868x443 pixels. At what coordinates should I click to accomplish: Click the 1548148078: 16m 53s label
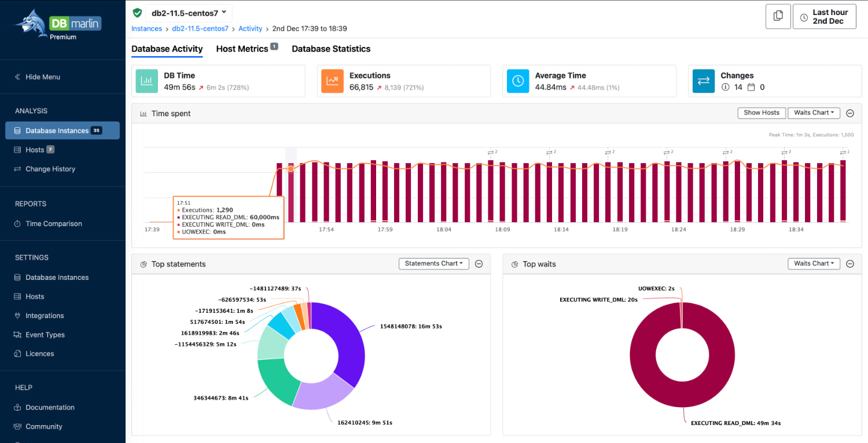click(410, 327)
